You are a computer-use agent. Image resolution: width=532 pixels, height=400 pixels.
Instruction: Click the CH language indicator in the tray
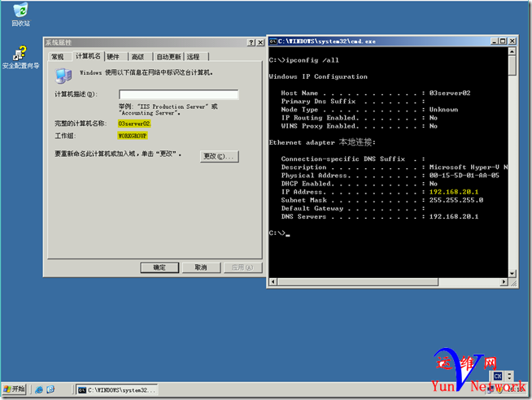pos(497,376)
